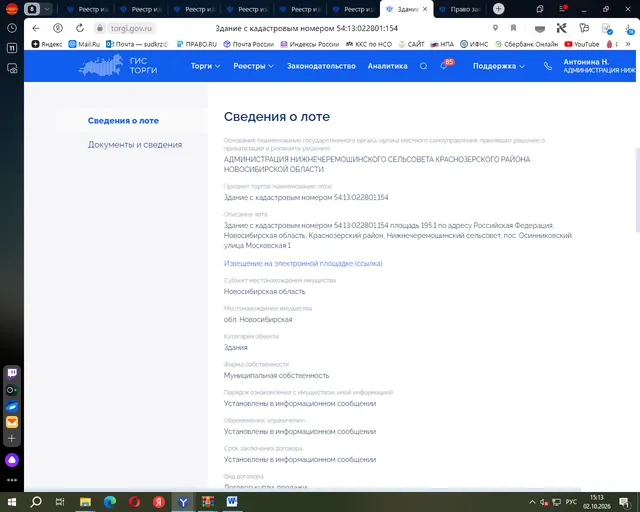Click the phone icon in site header

pos(548,66)
